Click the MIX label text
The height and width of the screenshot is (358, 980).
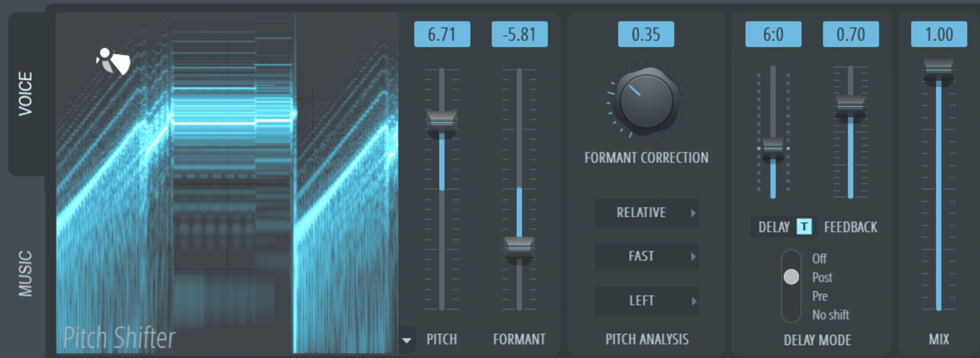coord(939,339)
